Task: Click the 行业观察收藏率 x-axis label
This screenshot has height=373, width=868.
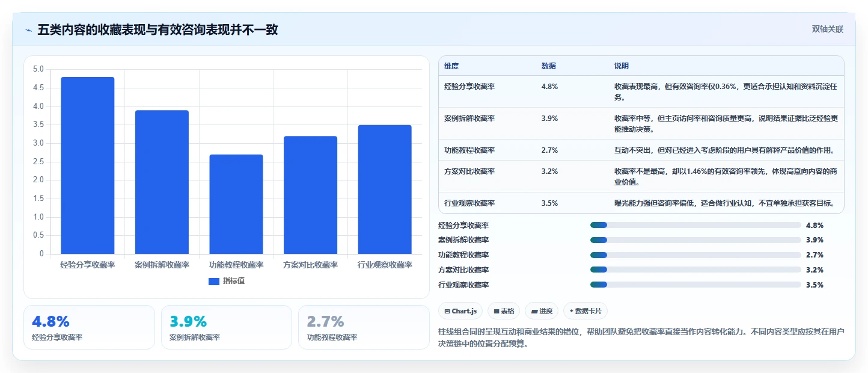Action: click(385, 265)
